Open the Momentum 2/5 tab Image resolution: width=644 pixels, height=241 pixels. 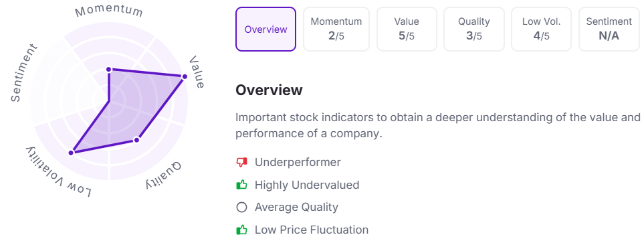[x=336, y=29]
